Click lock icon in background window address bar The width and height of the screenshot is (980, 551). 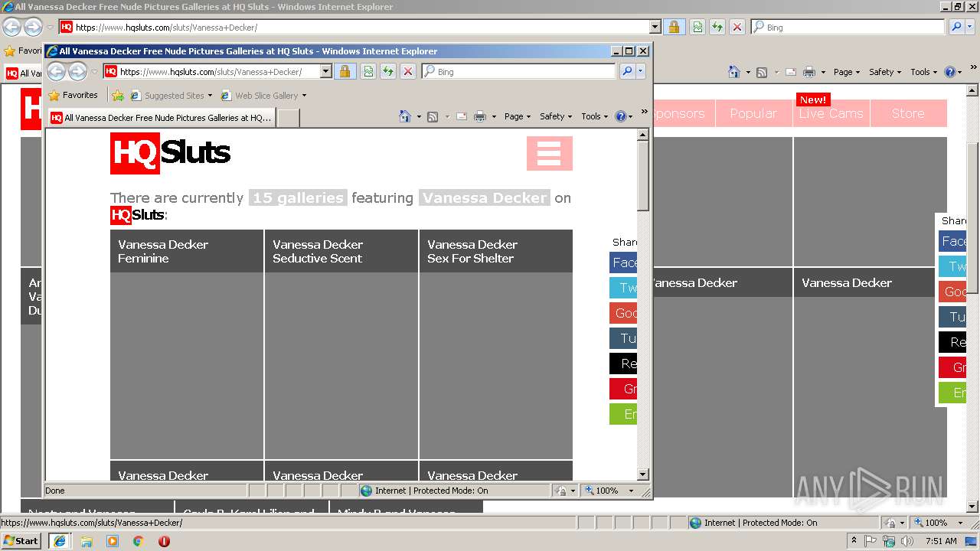(674, 28)
